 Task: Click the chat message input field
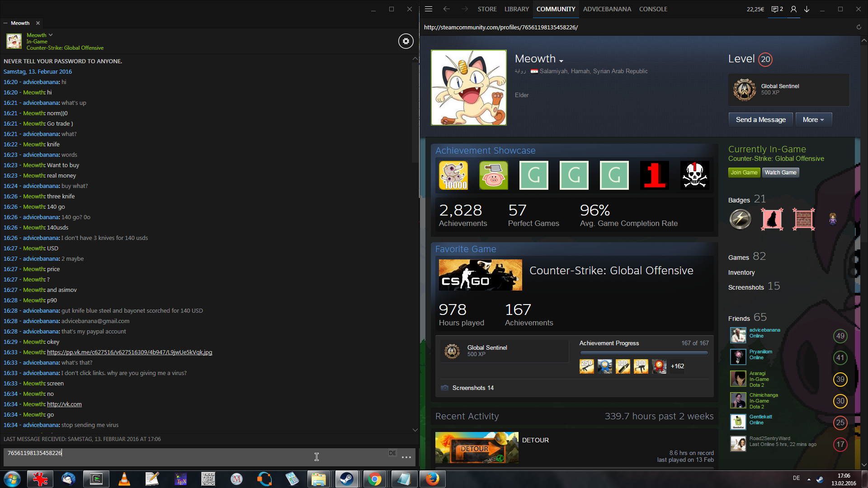(x=194, y=456)
